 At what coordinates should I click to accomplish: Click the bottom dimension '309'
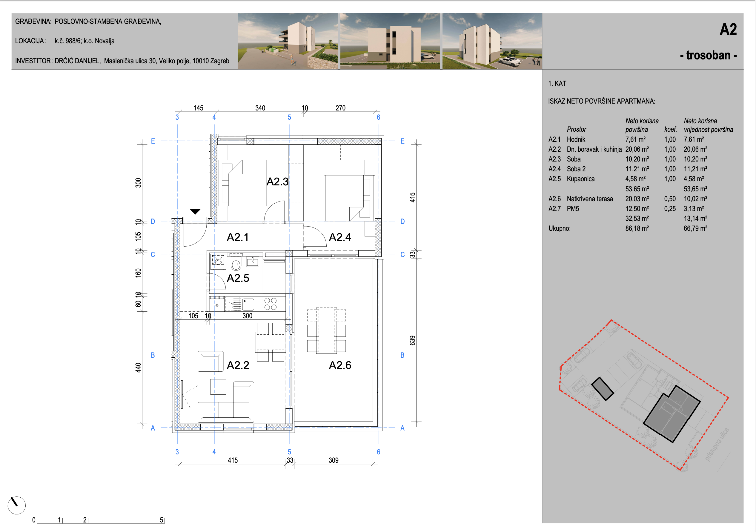334,460
